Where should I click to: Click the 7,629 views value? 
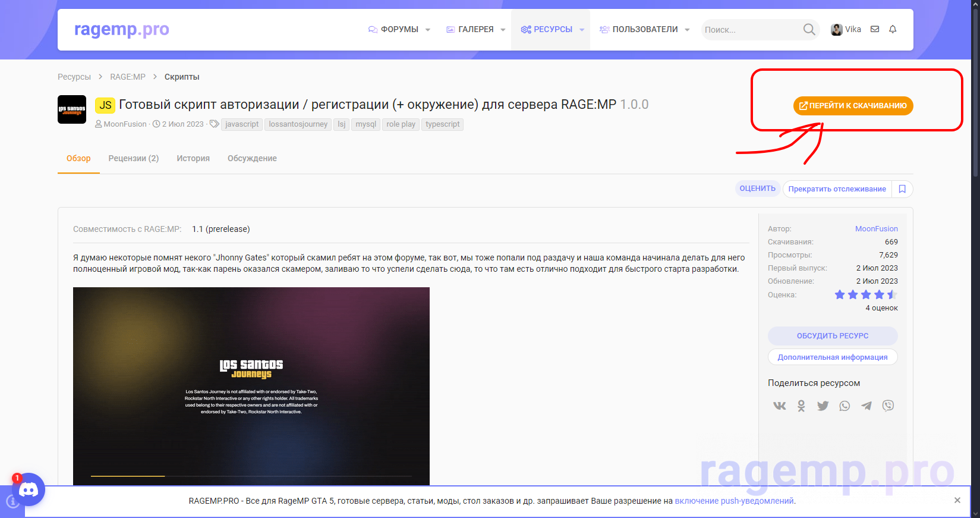click(888, 255)
